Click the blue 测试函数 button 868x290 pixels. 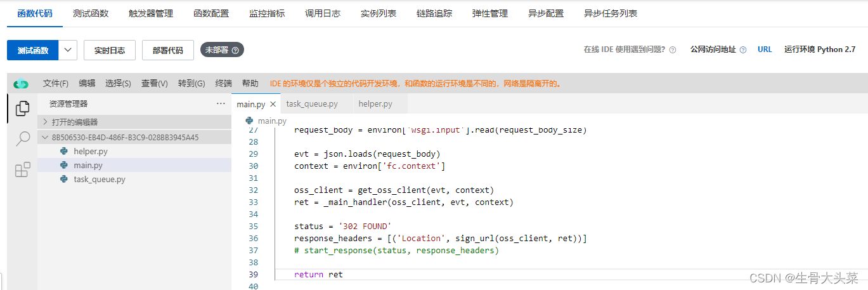point(33,50)
